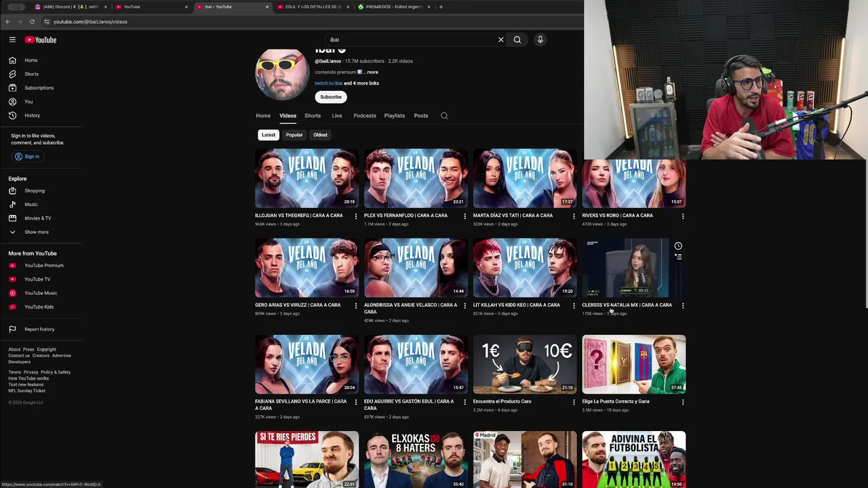Select the Popular filter chip
The height and width of the screenshot is (488, 868).
[x=294, y=135]
